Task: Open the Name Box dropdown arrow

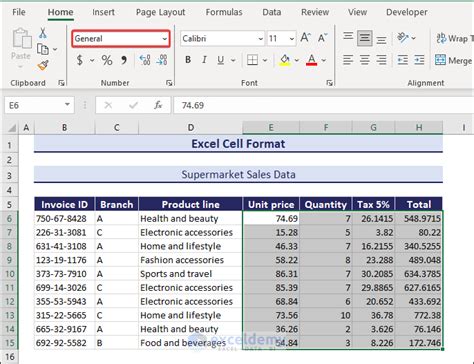Action: pos(67,105)
